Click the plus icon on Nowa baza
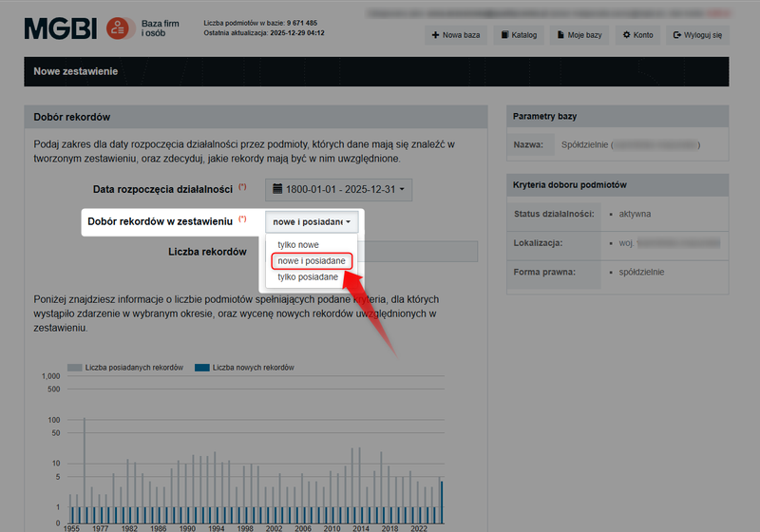 click(435, 35)
